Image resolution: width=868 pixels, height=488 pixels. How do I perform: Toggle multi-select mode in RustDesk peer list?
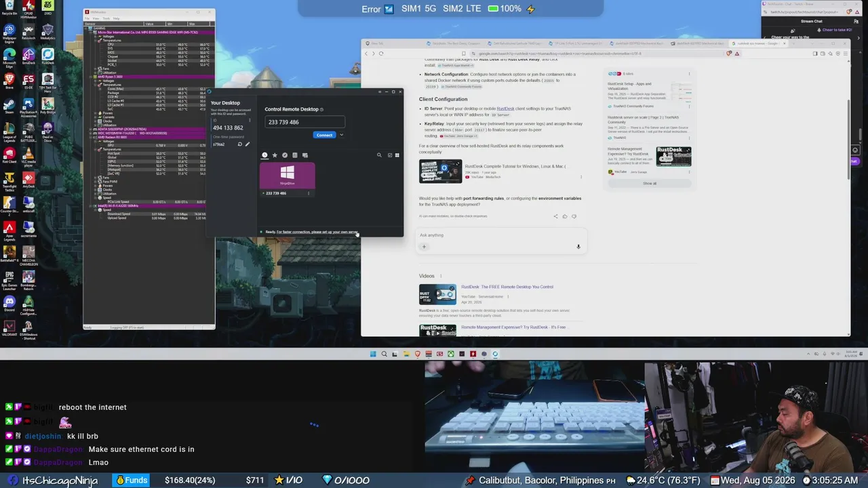pos(390,155)
